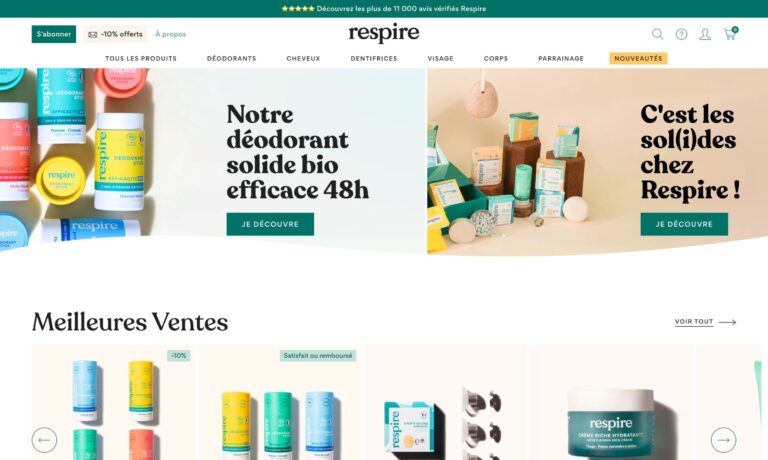
Task: Open the shopping cart icon
Action: tap(730, 33)
